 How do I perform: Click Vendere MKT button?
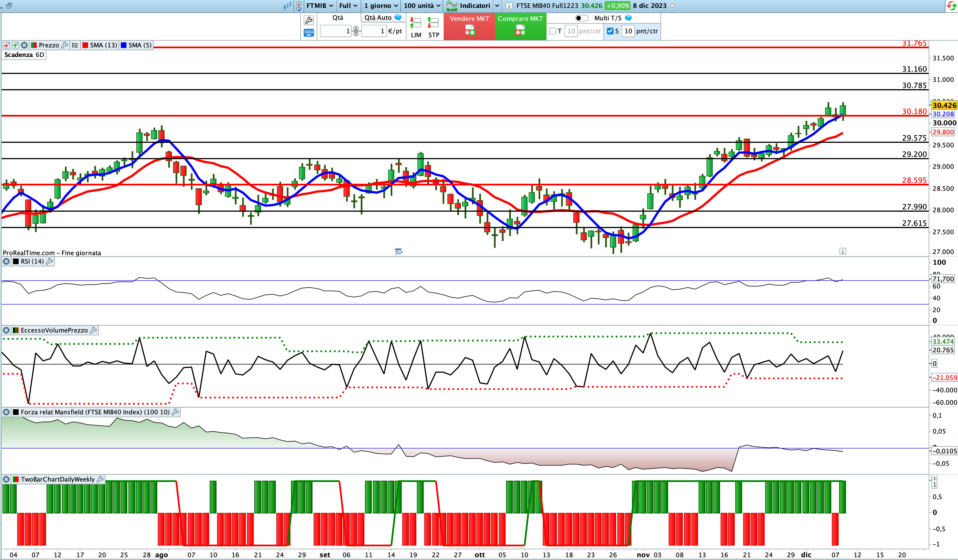click(469, 27)
